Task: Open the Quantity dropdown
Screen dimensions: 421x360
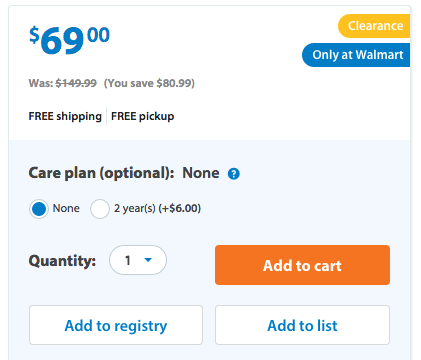Action: [x=138, y=260]
